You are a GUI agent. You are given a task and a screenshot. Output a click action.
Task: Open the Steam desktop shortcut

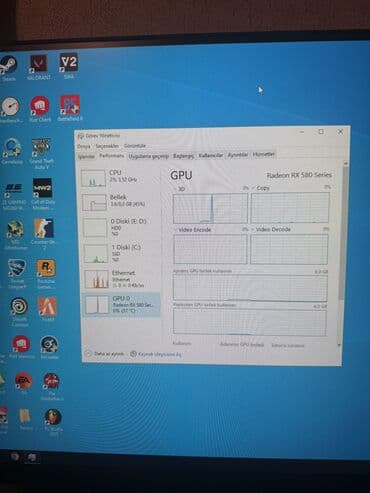(9, 67)
